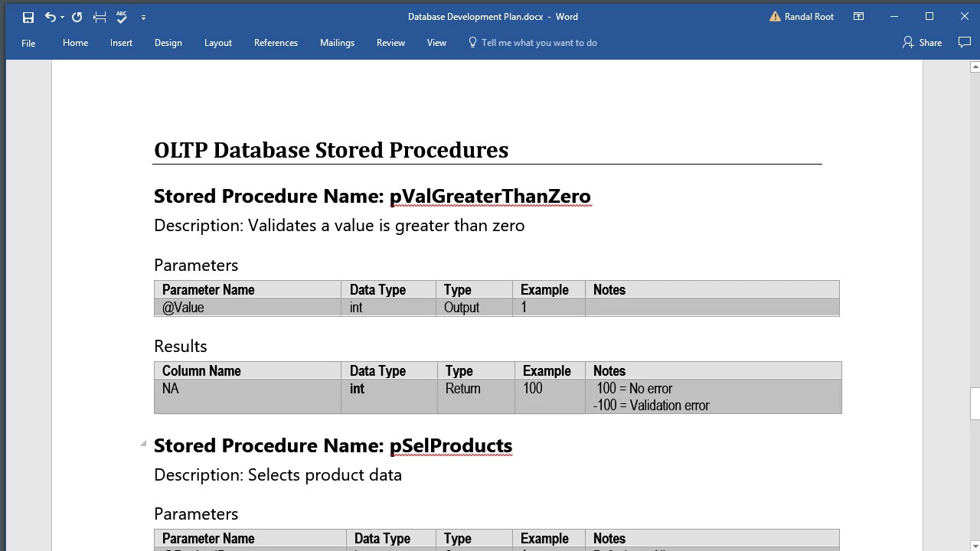Click the account warning icon beside Randal Root
This screenshot has height=551, width=980.
click(775, 17)
